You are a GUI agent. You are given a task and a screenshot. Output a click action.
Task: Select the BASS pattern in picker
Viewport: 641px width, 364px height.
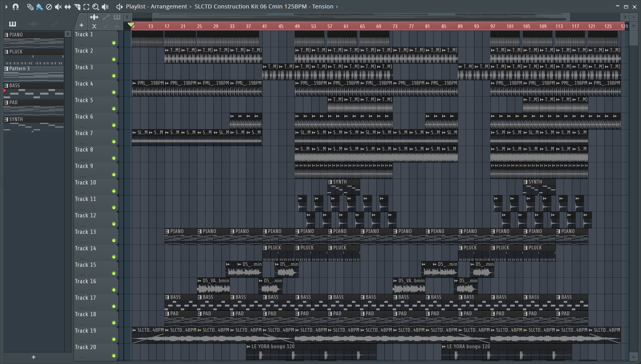point(34,91)
